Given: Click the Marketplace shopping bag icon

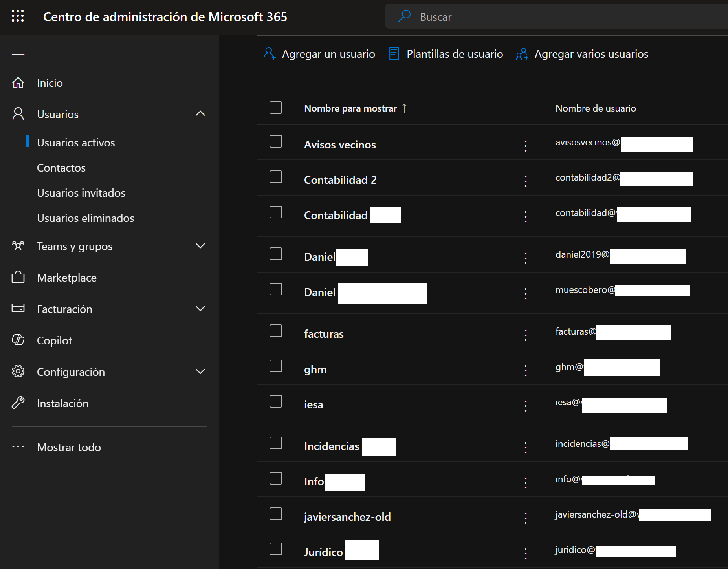Looking at the screenshot, I should point(18,278).
